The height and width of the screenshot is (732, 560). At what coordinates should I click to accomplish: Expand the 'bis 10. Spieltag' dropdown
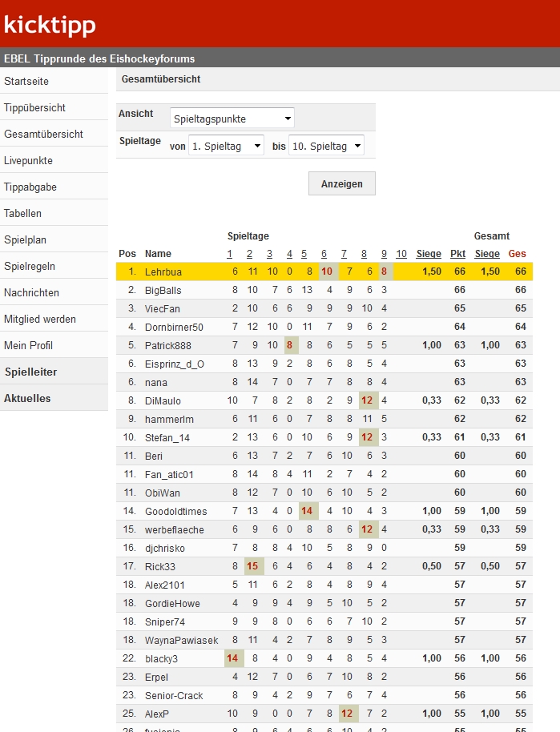[x=326, y=146]
